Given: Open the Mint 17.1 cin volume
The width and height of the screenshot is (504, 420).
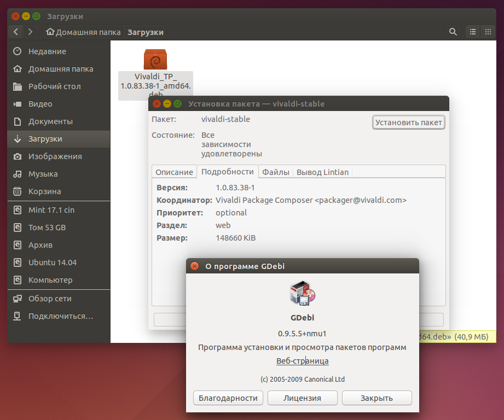Looking at the screenshot, I should 59,210.
